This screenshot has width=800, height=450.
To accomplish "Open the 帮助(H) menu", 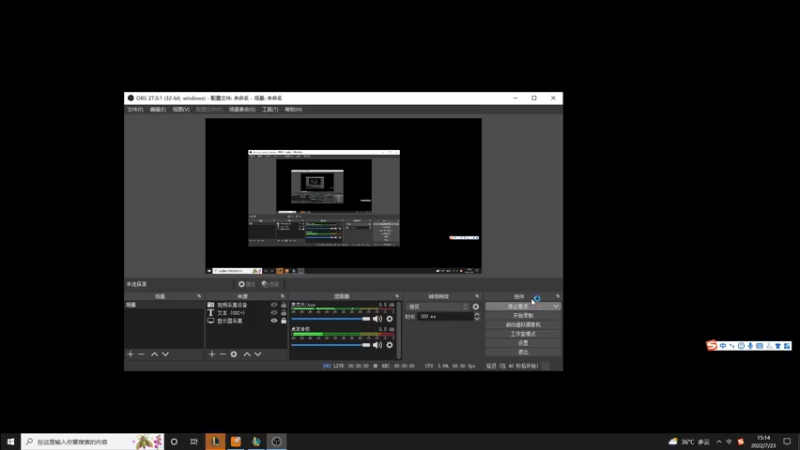I will [x=293, y=110].
